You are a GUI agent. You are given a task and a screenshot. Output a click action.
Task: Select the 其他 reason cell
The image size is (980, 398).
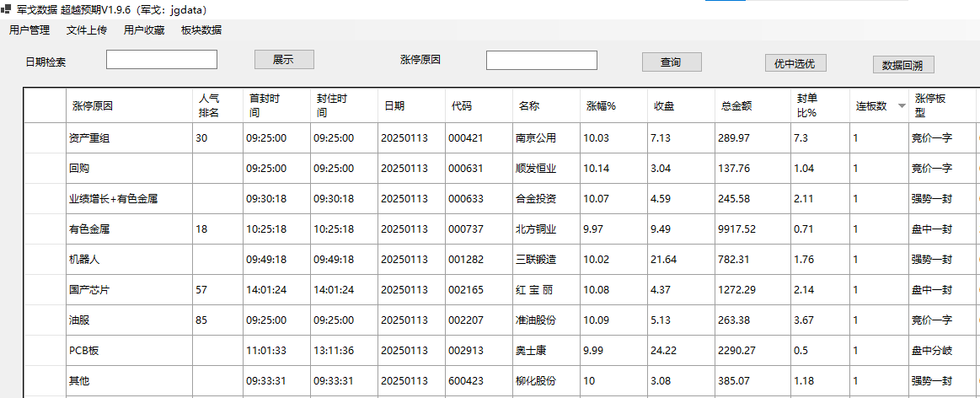[130, 380]
